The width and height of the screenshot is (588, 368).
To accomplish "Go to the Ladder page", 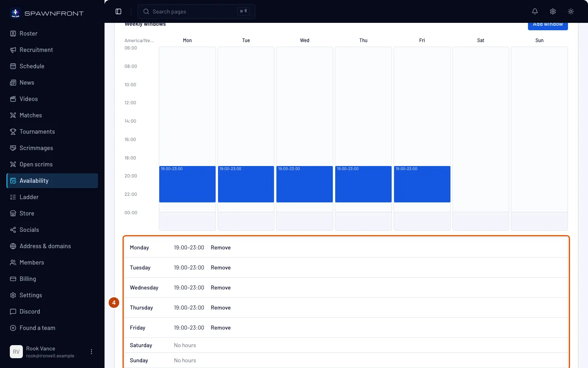I will (52, 197).
